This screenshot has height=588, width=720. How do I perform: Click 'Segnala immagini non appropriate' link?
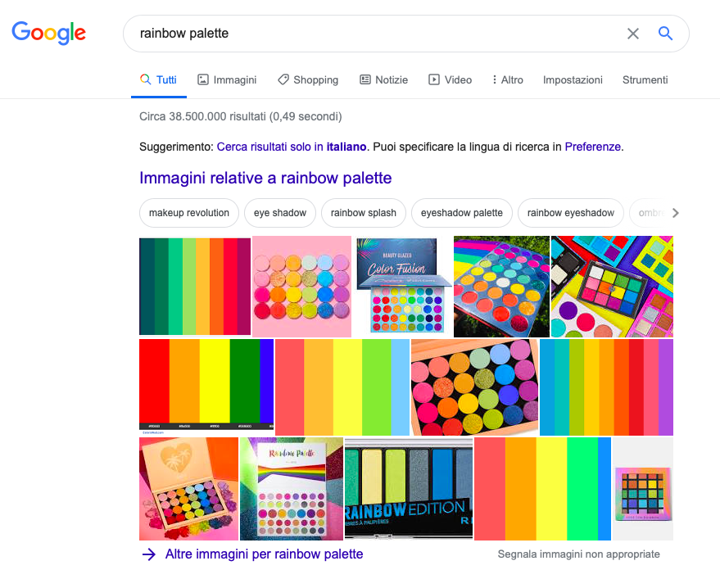[578, 554]
